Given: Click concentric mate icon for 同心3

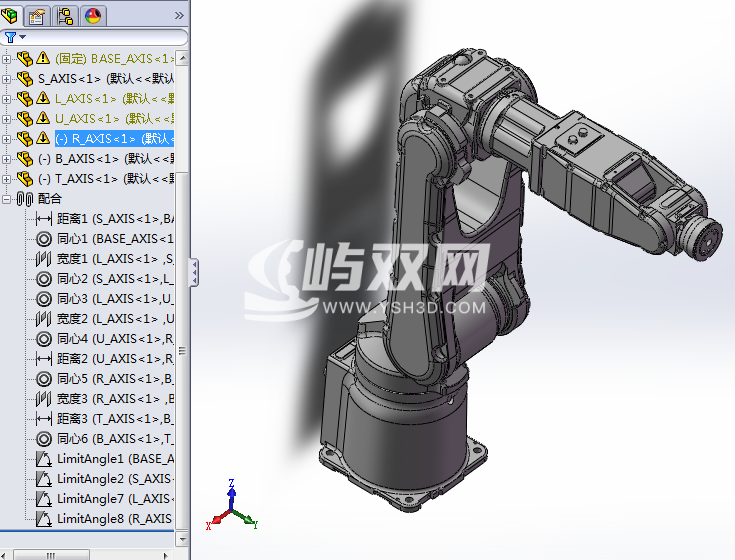Looking at the screenshot, I should [44, 299].
